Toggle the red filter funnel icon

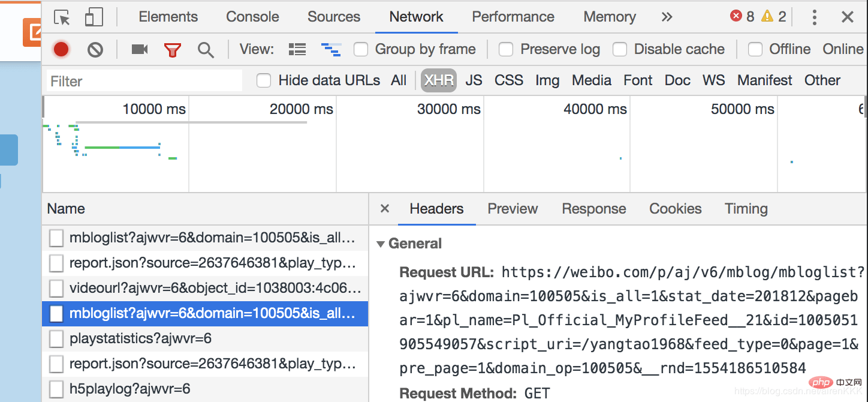click(x=173, y=50)
